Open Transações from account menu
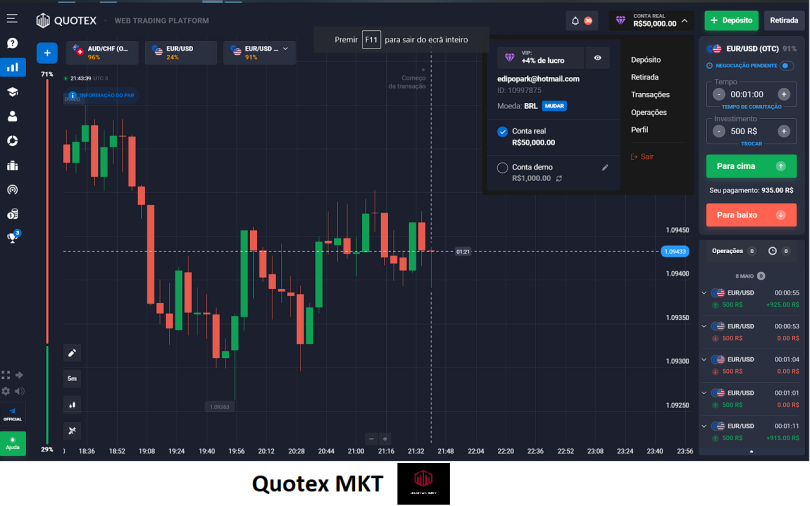 tap(650, 95)
